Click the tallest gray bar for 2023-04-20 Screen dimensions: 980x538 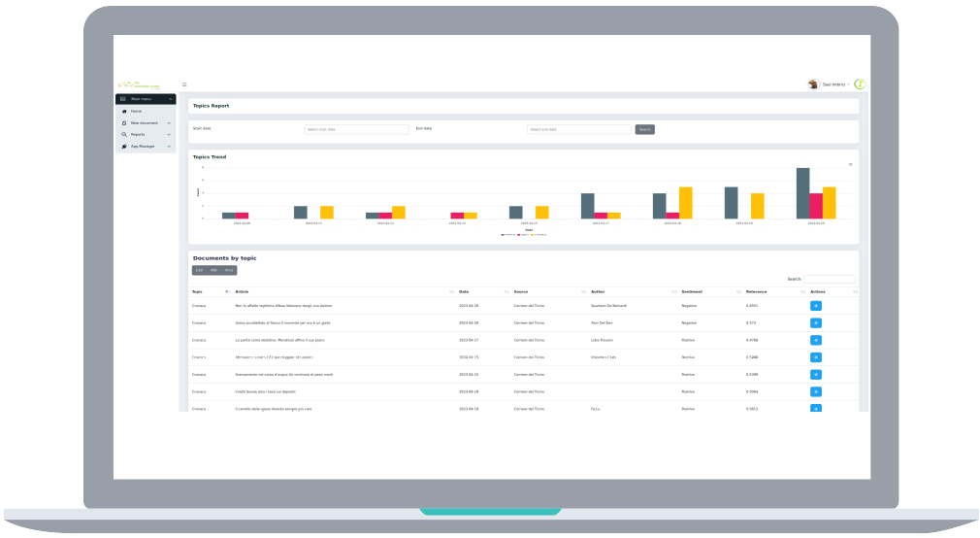pyautogui.click(x=802, y=193)
